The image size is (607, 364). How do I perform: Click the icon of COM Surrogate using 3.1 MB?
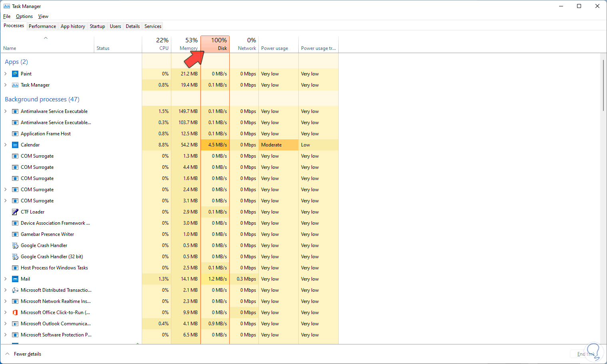click(x=15, y=201)
